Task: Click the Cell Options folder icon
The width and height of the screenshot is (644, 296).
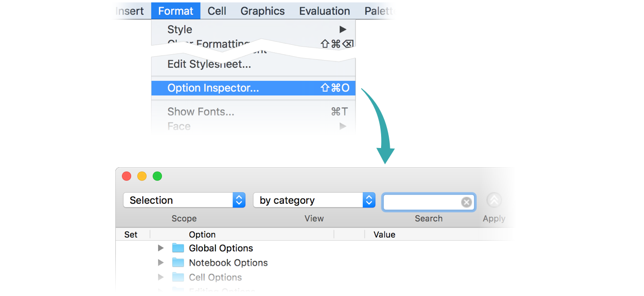Action: click(178, 277)
